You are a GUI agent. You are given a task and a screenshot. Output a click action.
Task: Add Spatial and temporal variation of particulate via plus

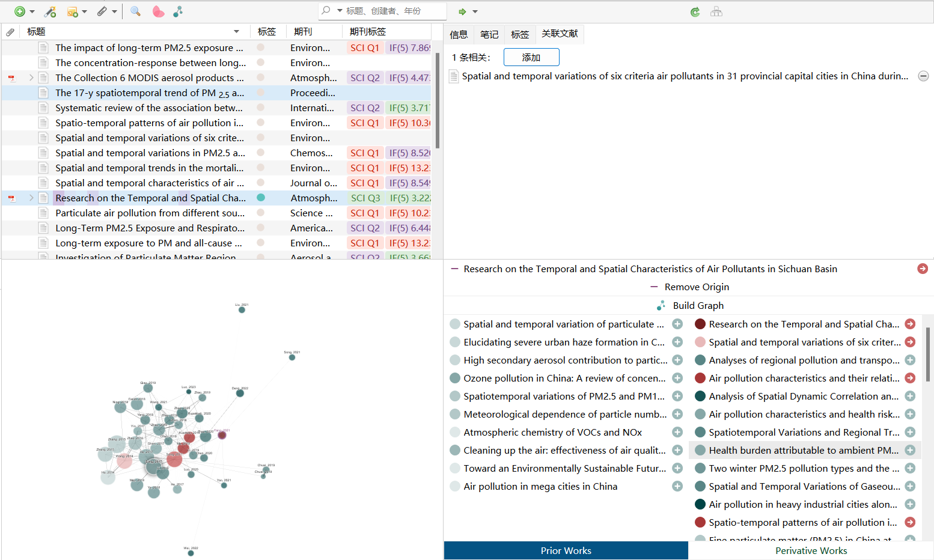(677, 324)
